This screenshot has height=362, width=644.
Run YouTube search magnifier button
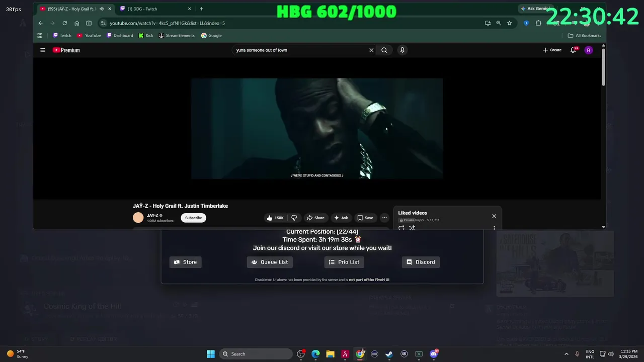click(384, 50)
